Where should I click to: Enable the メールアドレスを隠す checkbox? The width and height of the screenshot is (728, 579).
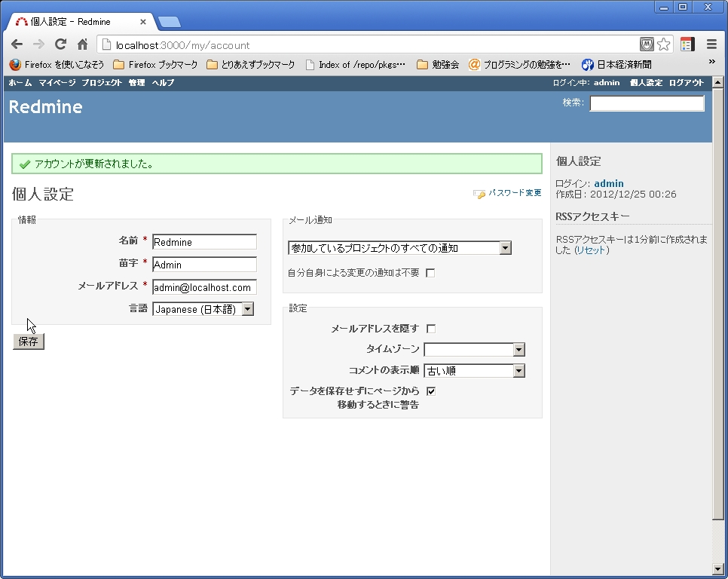431,329
